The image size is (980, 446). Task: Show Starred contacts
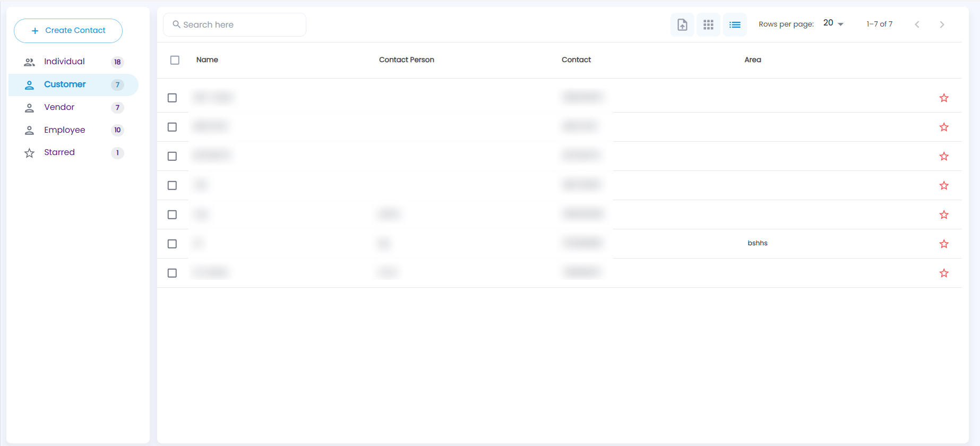73,152
